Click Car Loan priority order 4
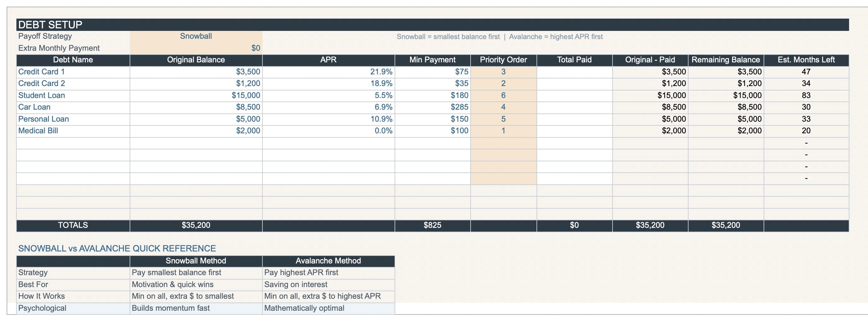Viewport: 868px width, 329px height. point(503,107)
